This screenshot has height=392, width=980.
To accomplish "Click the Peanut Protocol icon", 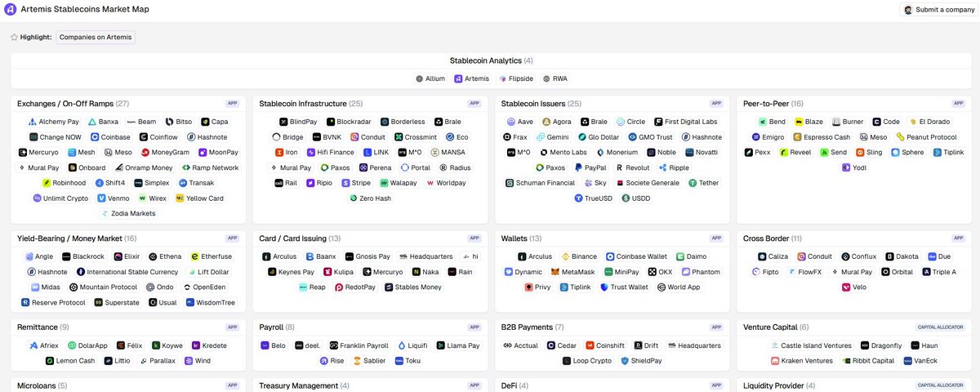I will click(900, 137).
